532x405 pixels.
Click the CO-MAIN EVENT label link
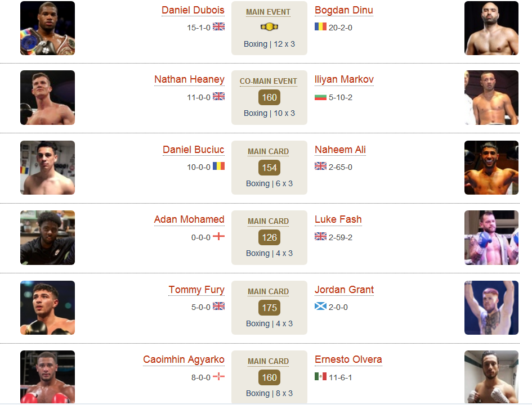(x=269, y=82)
